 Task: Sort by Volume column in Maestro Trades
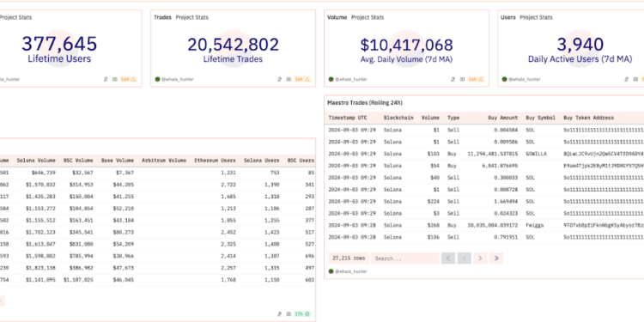[430, 118]
